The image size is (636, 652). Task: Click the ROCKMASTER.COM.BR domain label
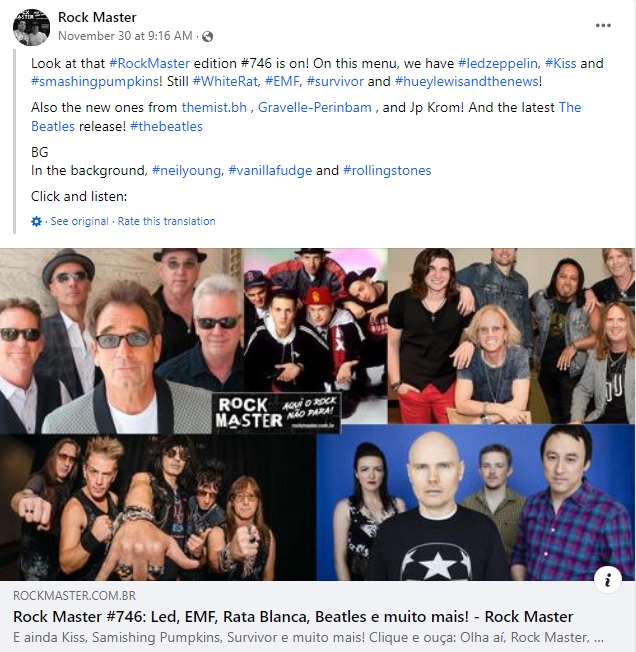[x=74, y=595]
